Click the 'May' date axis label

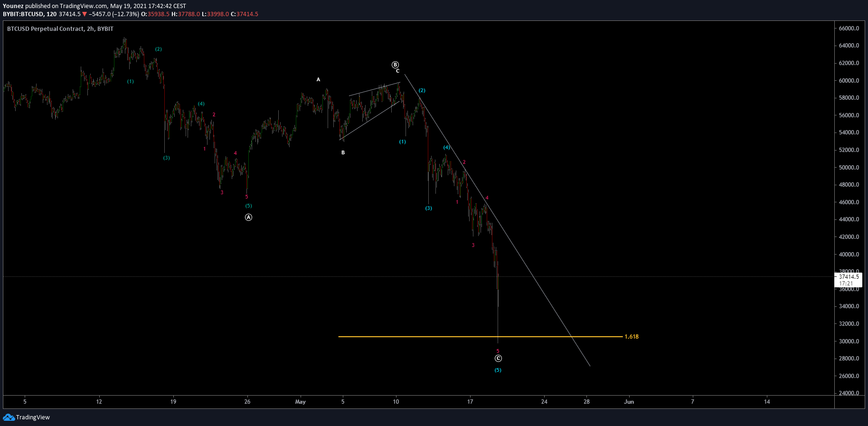[300, 402]
